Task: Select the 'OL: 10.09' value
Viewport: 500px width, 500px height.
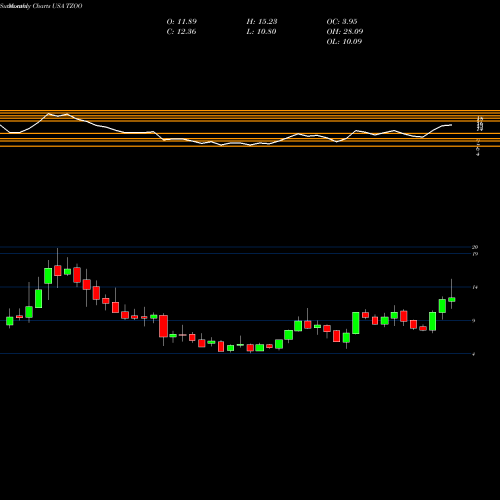Action: point(344,42)
